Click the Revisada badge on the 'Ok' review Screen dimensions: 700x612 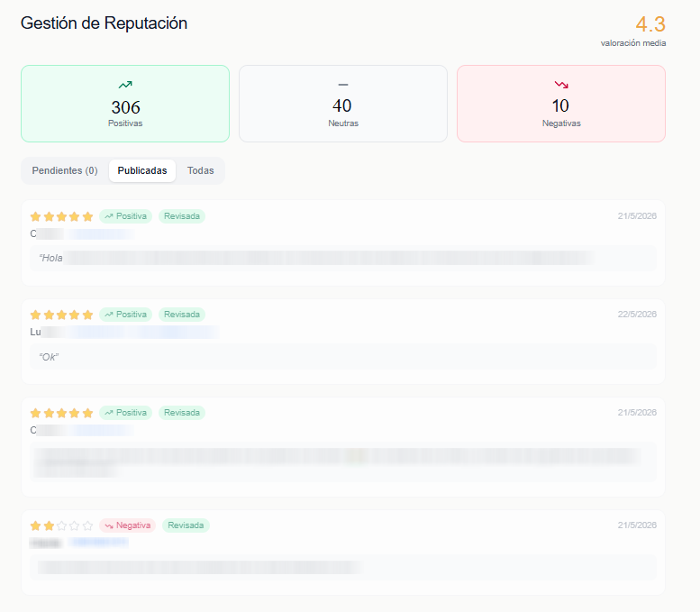pos(182,315)
